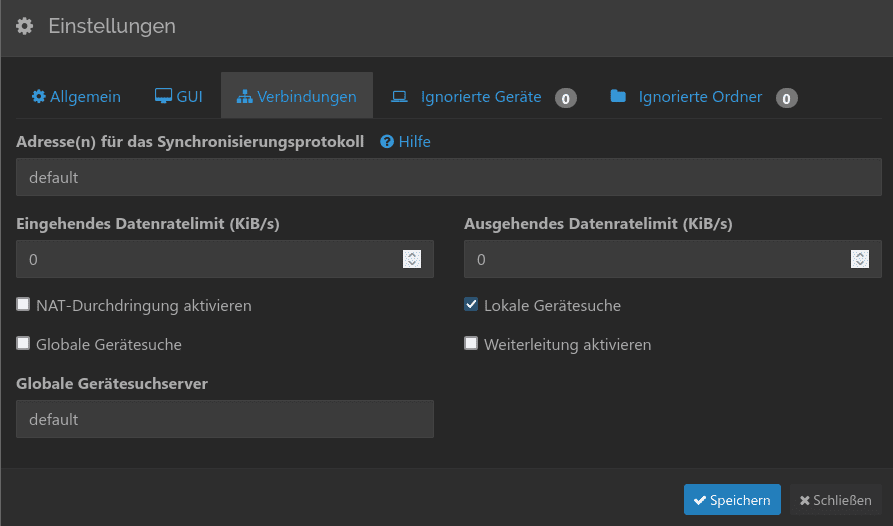Open the Hilfe link
The width and height of the screenshot is (893, 526).
pos(414,142)
